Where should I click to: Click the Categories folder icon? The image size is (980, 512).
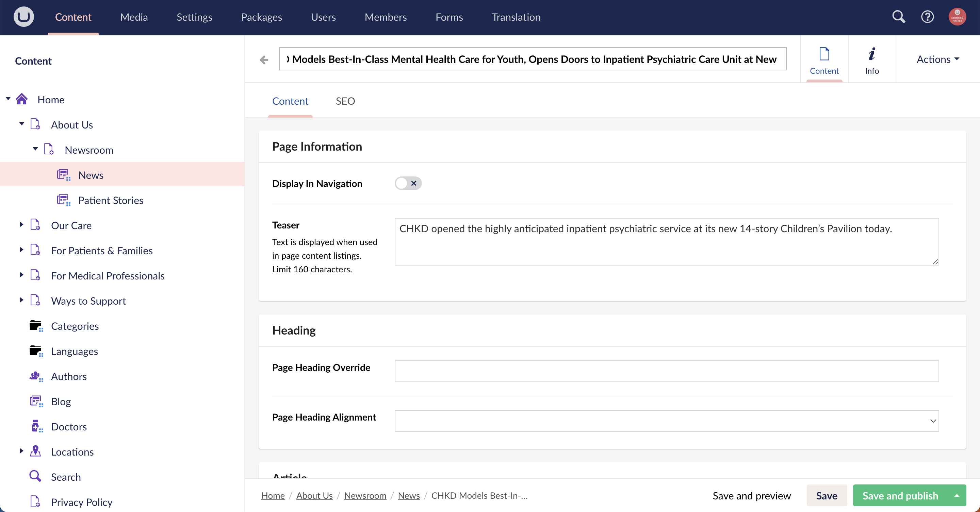pyautogui.click(x=36, y=326)
